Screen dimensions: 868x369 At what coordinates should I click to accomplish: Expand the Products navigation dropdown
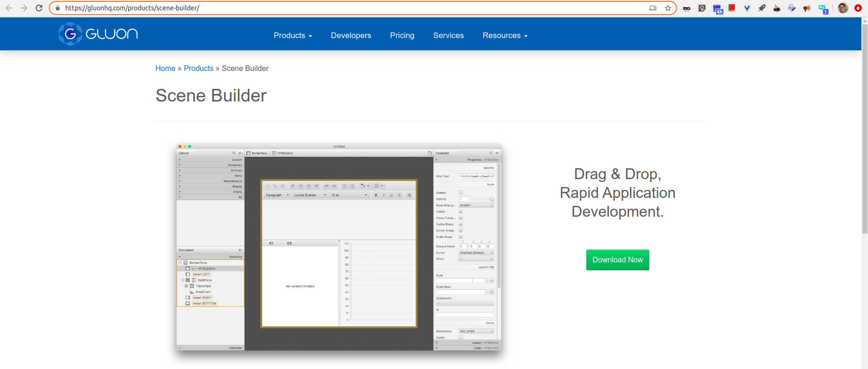[293, 36]
